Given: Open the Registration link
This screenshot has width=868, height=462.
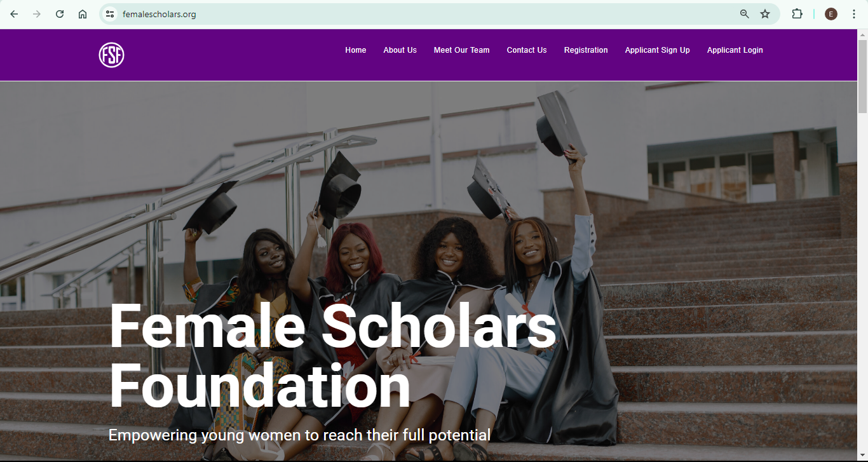Looking at the screenshot, I should click(x=586, y=50).
